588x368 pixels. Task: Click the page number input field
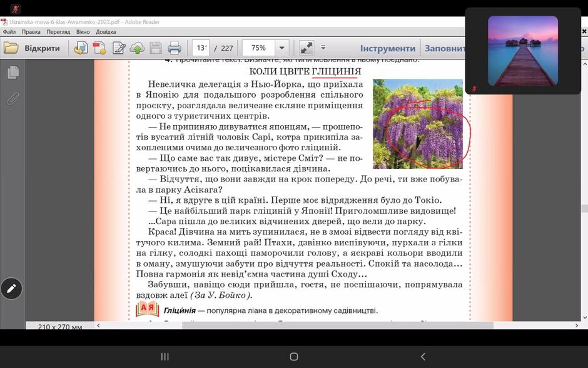click(x=201, y=48)
